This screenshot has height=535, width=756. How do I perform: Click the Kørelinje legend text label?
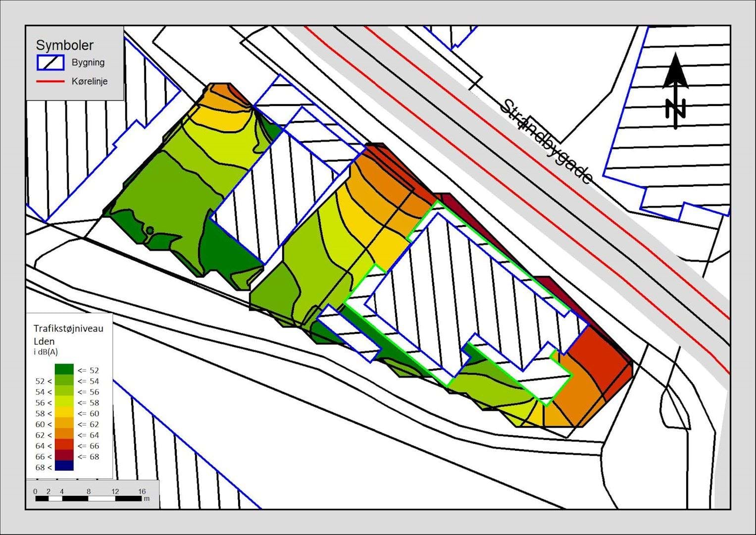coord(90,81)
